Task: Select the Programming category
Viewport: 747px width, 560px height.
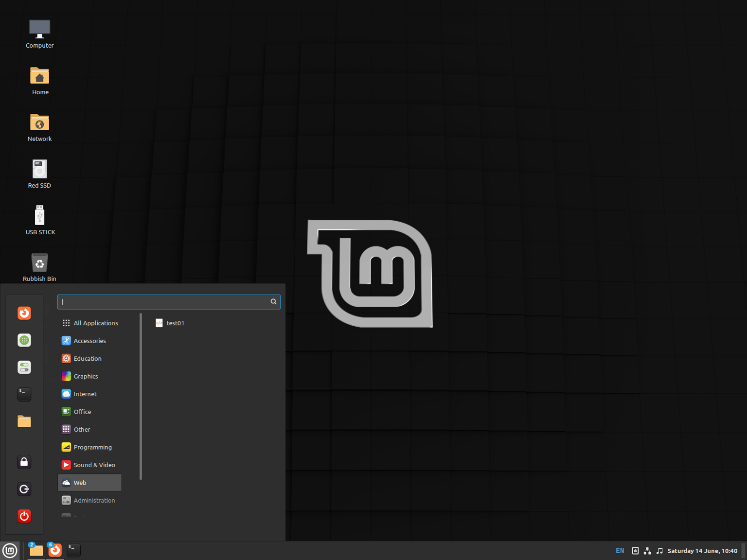Action: pos(90,447)
